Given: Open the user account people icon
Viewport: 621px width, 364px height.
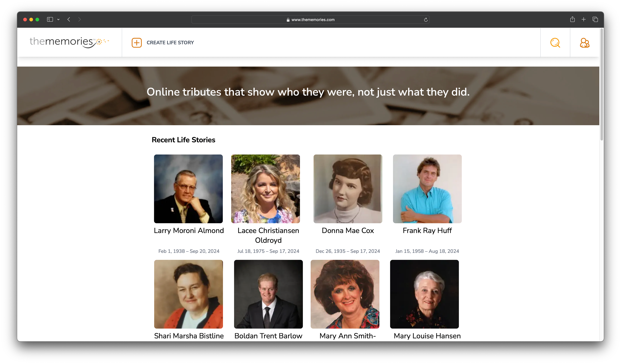Looking at the screenshot, I should pos(584,43).
